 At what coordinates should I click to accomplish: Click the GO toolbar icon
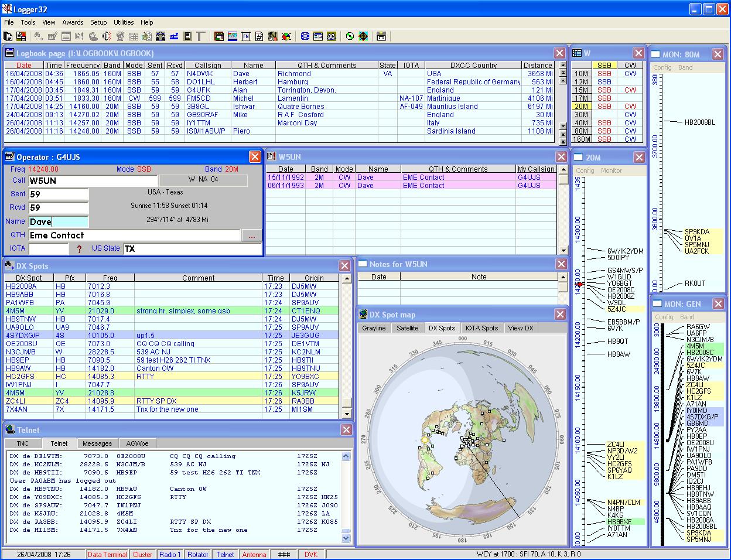coord(363,36)
